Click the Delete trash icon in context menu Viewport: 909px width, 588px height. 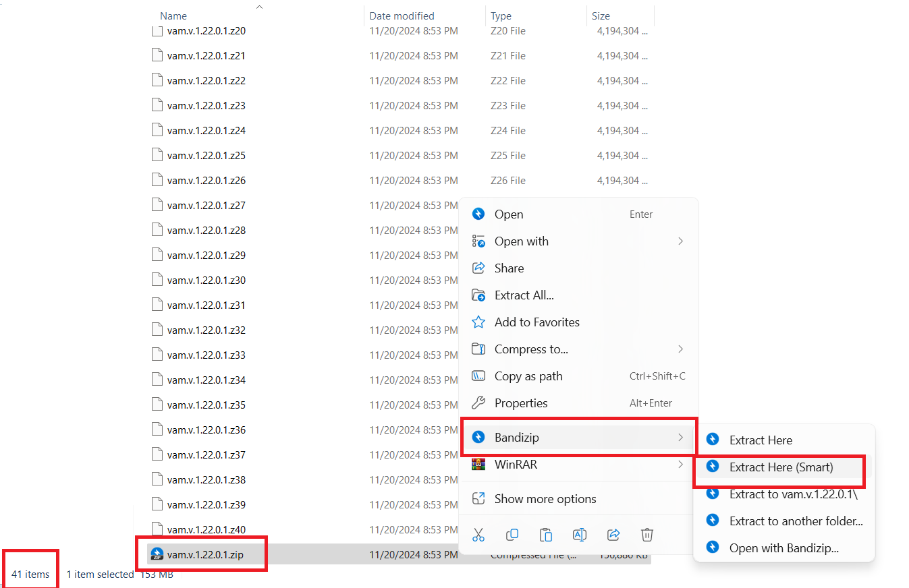tap(647, 535)
